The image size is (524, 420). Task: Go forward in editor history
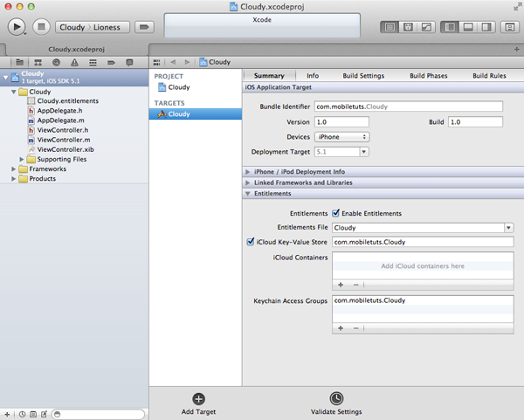pyautogui.click(x=187, y=62)
